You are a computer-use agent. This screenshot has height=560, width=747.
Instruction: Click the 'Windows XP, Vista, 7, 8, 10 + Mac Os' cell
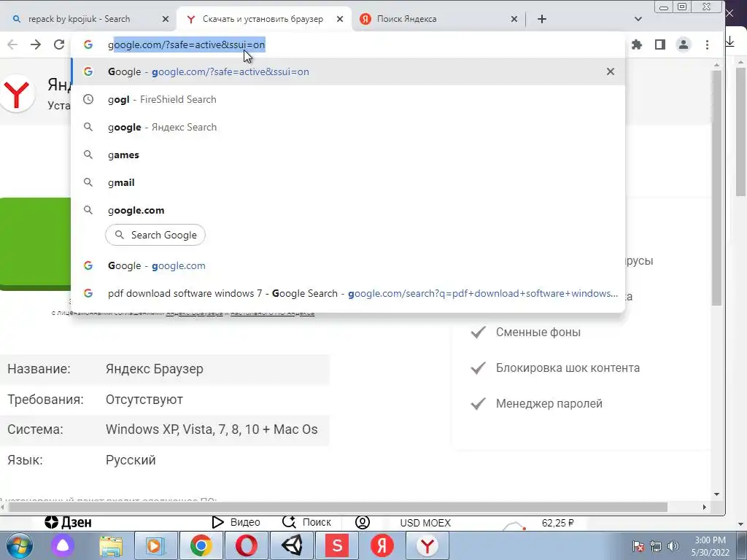[x=212, y=429]
